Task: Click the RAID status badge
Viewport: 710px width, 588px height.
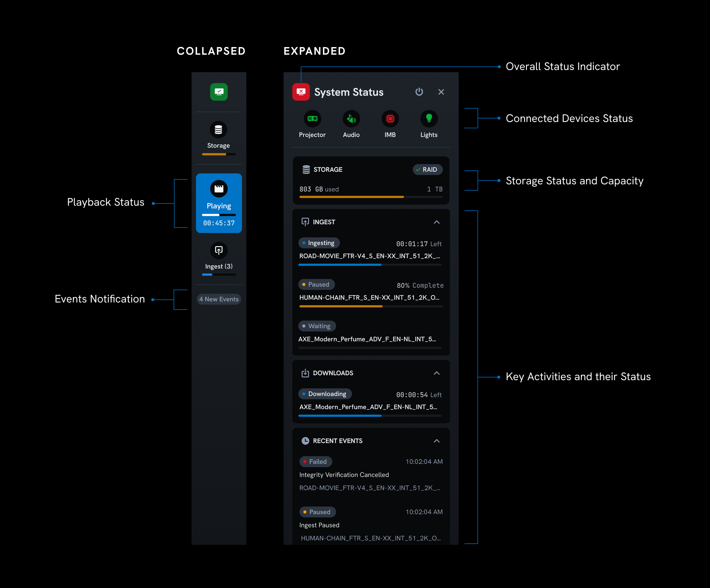Action: coord(427,170)
